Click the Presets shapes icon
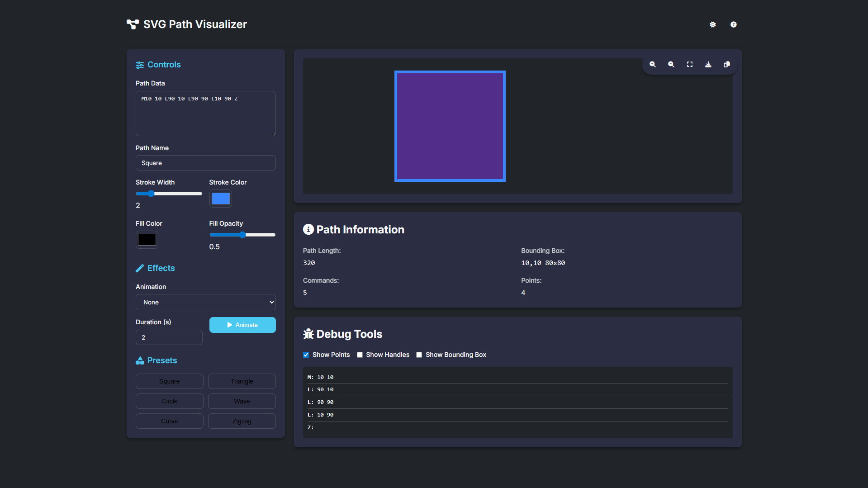This screenshot has height=488, width=868. pyautogui.click(x=140, y=360)
